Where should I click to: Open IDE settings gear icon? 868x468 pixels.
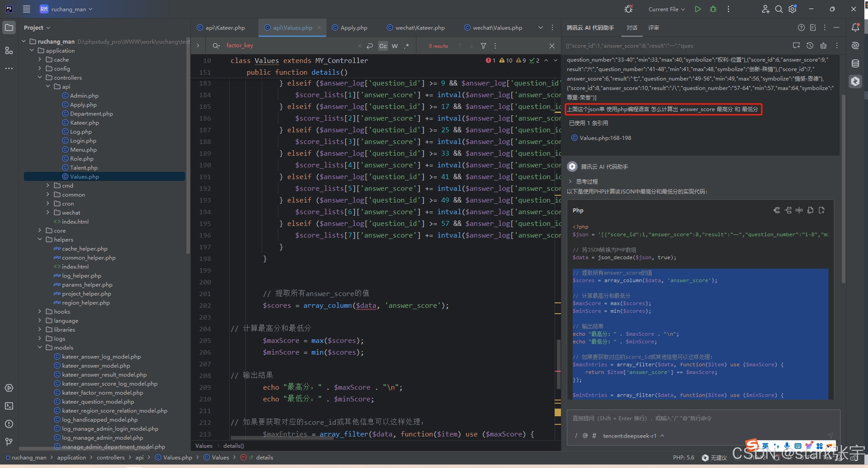coord(793,9)
